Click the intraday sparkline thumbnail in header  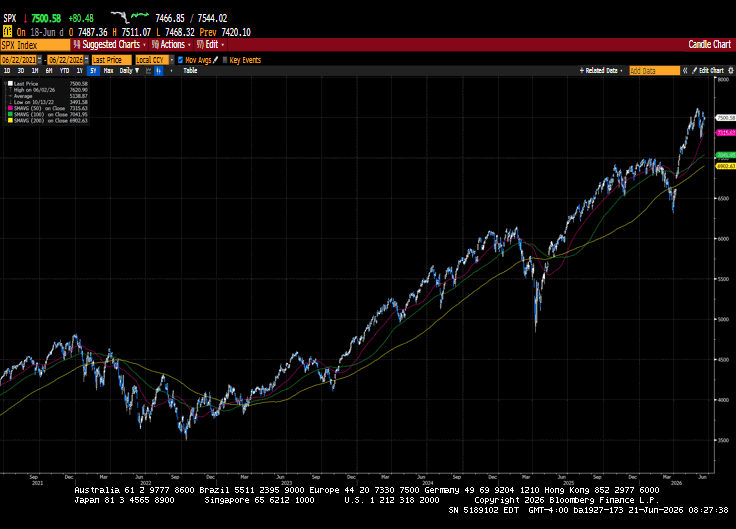[130, 17]
